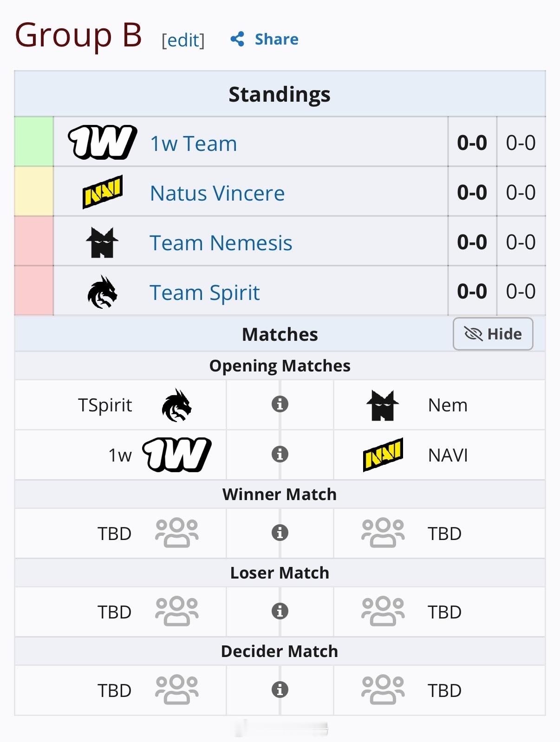Image resolution: width=560 pixels, height=742 pixels.
Task: Open the Team Spirit link
Action: tap(204, 293)
